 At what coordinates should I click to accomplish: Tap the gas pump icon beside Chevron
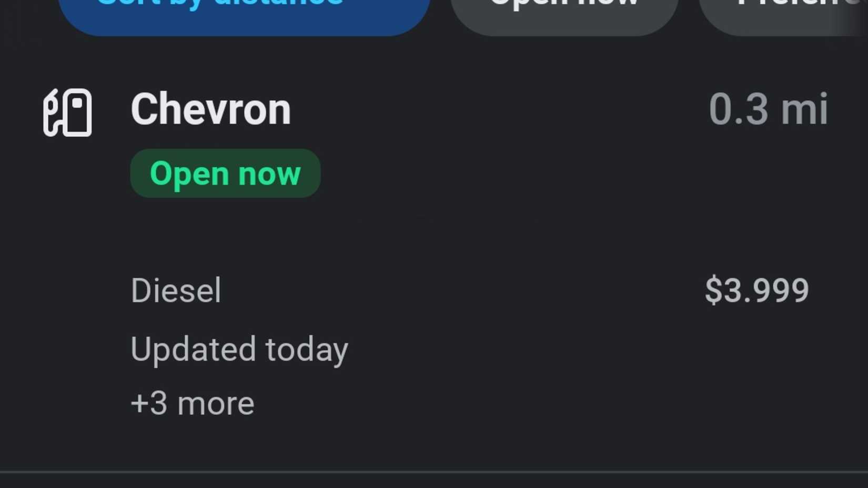point(67,112)
